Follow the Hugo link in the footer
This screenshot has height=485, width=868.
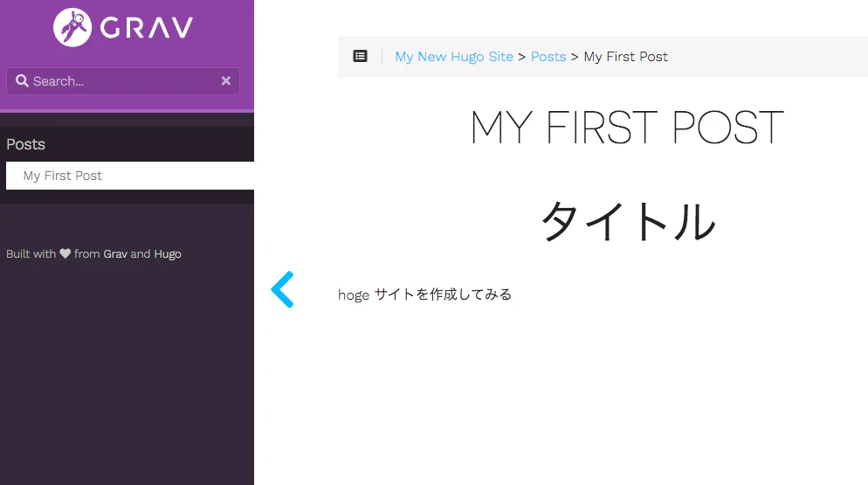tap(167, 254)
